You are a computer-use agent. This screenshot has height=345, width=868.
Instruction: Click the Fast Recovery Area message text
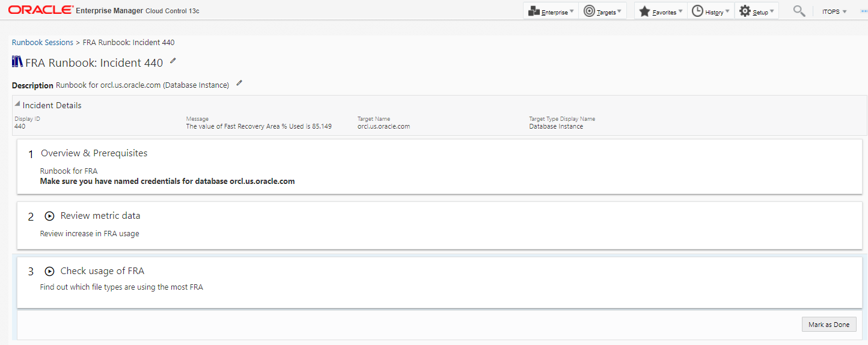tap(259, 126)
